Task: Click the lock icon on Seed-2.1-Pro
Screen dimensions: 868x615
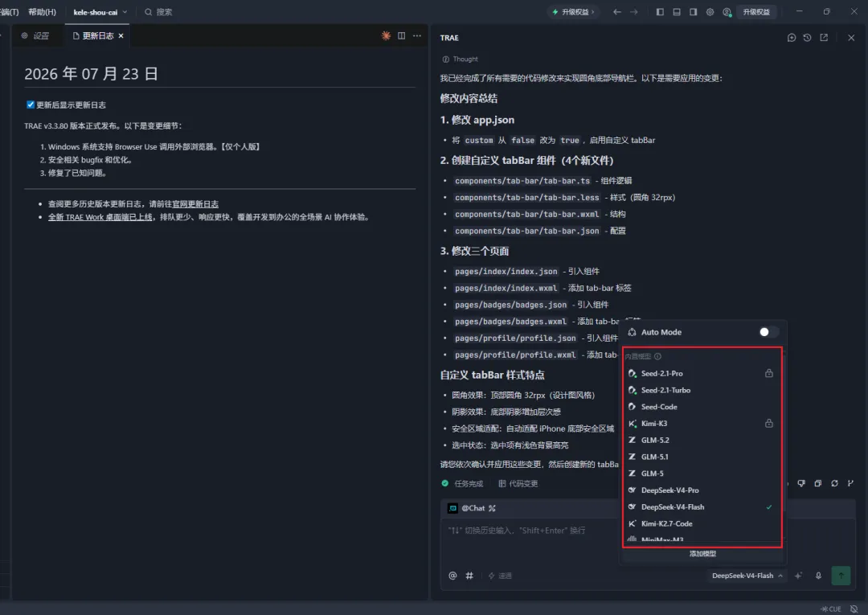Action: (769, 374)
